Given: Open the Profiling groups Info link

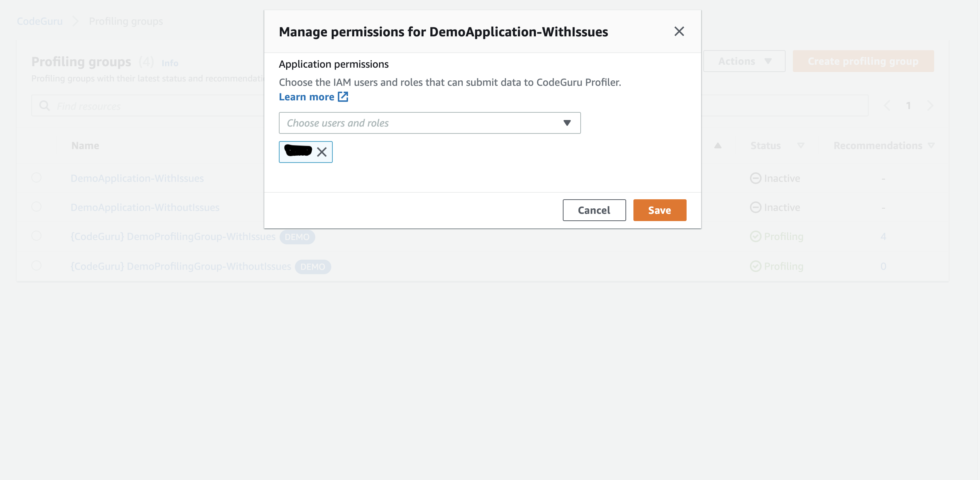Looking at the screenshot, I should pos(170,63).
